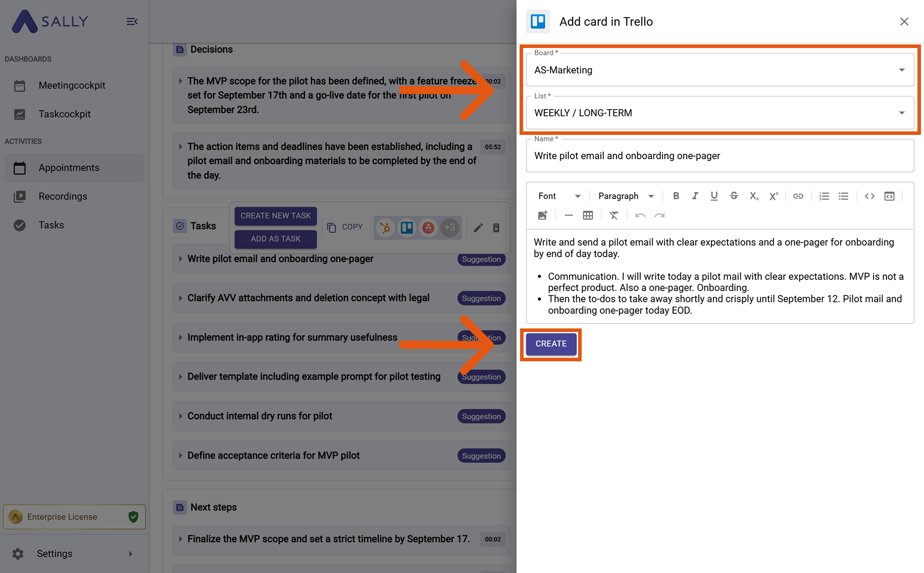This screenshot has height=573, width=924.
Task: Open the Board dropdown AS-Marketing
Action: pyautogui.click(x=720, y=70)
